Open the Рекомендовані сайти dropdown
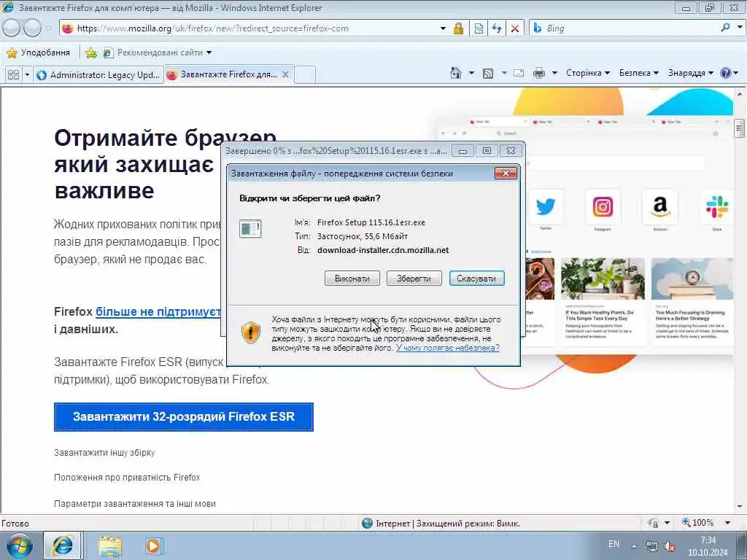Viewport: 747px width, 560px height. [x=158, y=52]
